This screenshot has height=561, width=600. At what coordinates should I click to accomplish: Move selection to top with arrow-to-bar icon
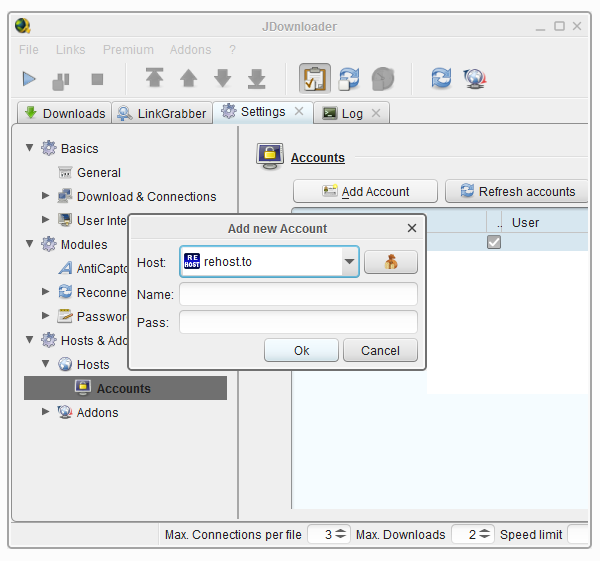[x=155, y=78]
